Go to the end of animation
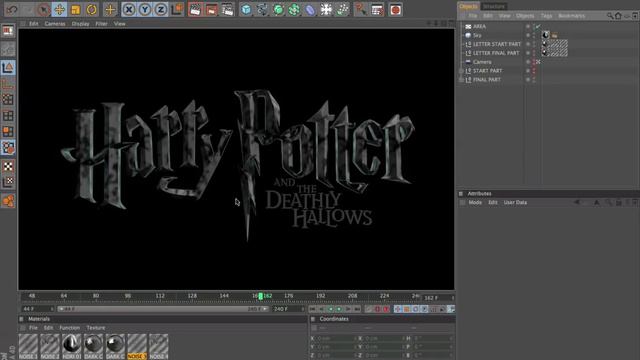This screenshot has width=640, height=360. pos(357,309)
